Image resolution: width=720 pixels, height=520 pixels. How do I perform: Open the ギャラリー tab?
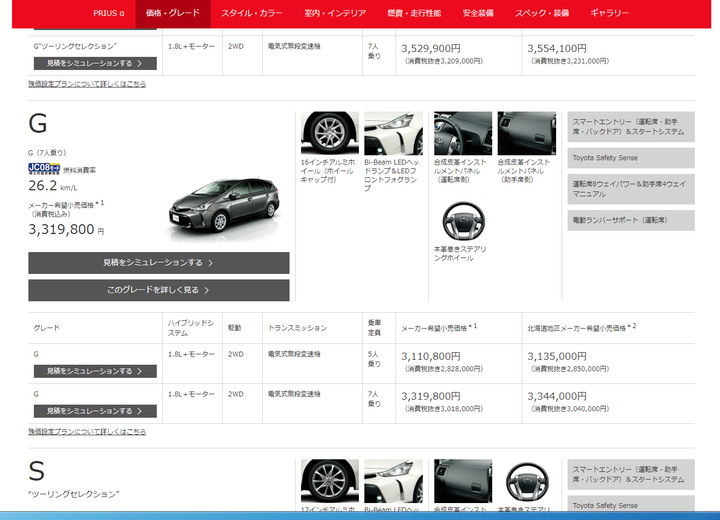(609, 13)
